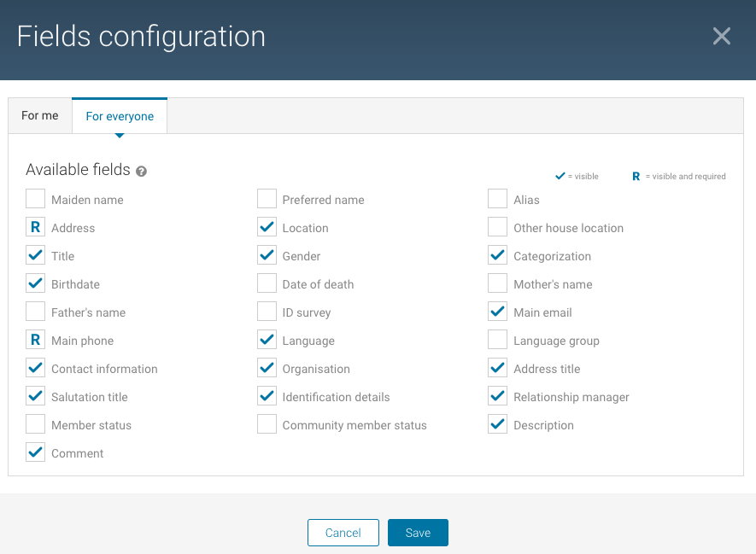
Task: Uncheck the Comment field
Action: click(35, 452)
